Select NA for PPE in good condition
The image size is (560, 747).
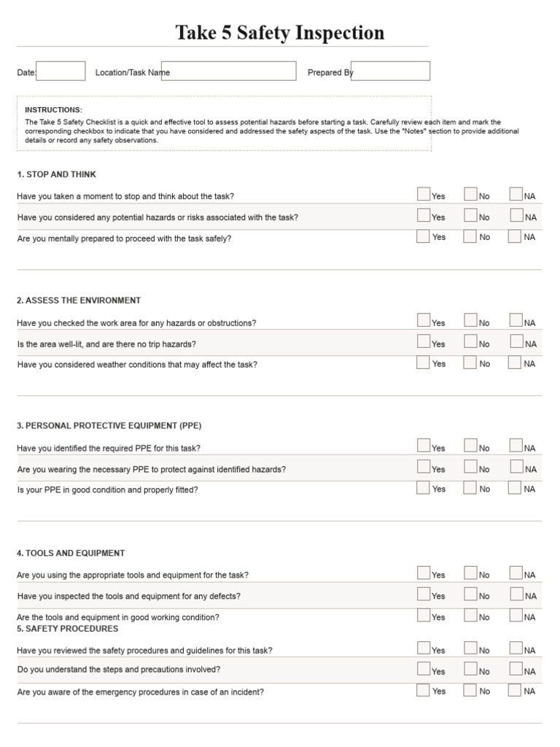click(x=515, y=487)
